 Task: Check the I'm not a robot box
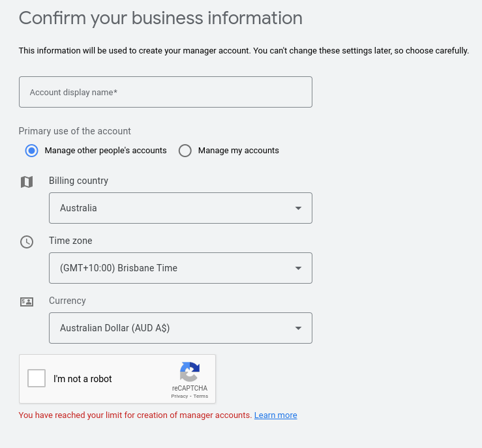[x=37, y=378]
